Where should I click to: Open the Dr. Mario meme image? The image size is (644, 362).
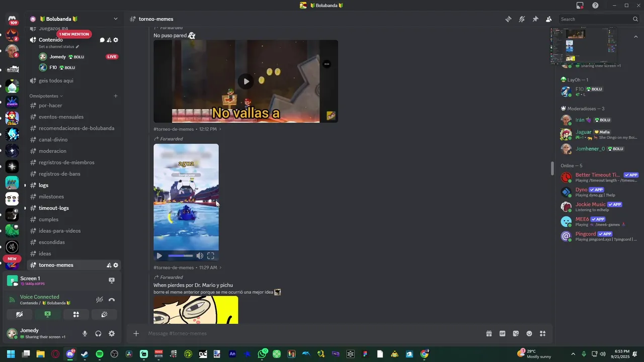coord(196,310)
